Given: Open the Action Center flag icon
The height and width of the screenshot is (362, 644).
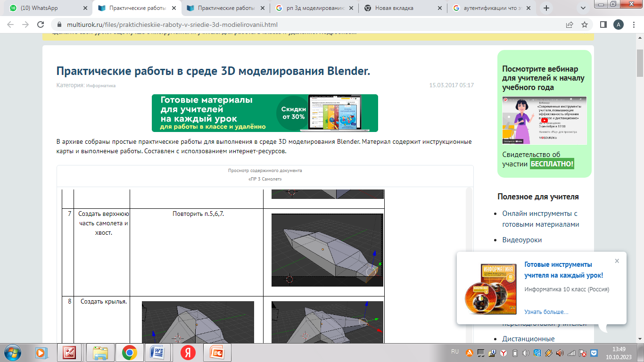Looking at the screenshot, I should 583,353.
